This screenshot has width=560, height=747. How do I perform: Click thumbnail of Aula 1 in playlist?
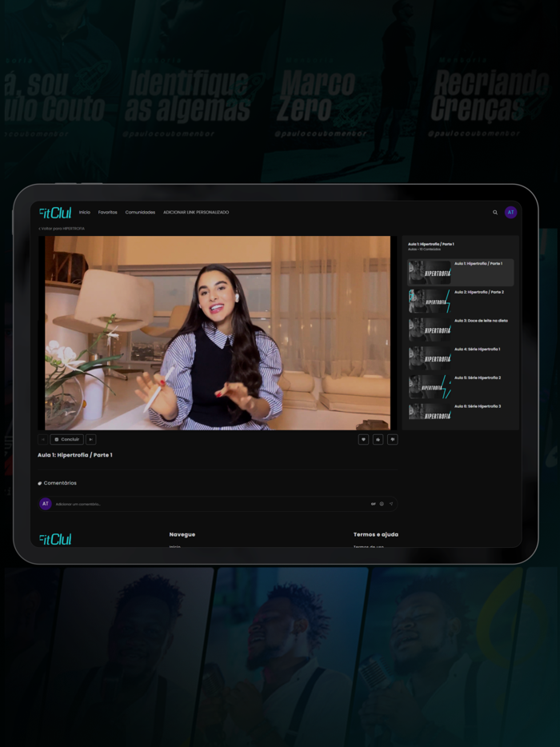coord(430,273)
